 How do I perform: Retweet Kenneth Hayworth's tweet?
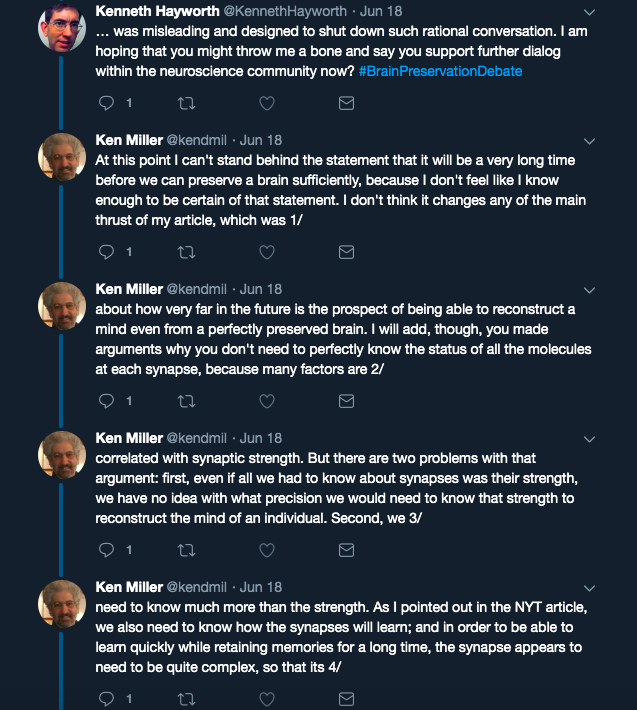coord(186,103)
